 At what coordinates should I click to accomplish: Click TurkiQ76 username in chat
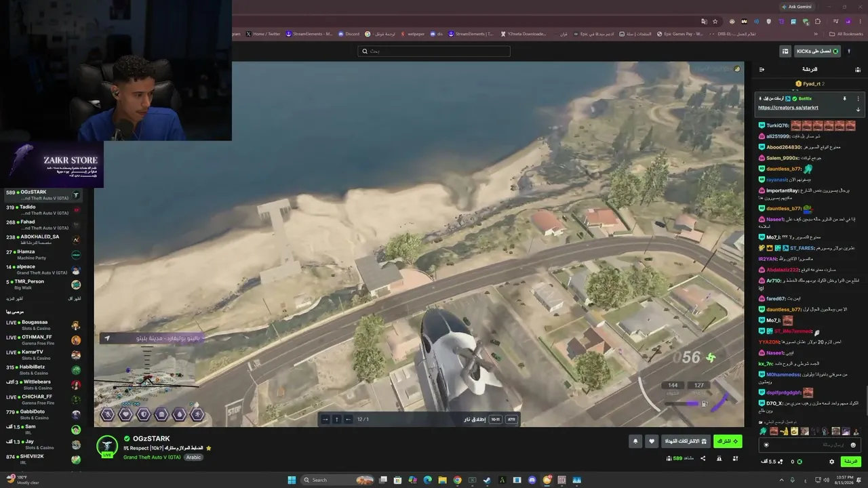[x=778, y=125]
